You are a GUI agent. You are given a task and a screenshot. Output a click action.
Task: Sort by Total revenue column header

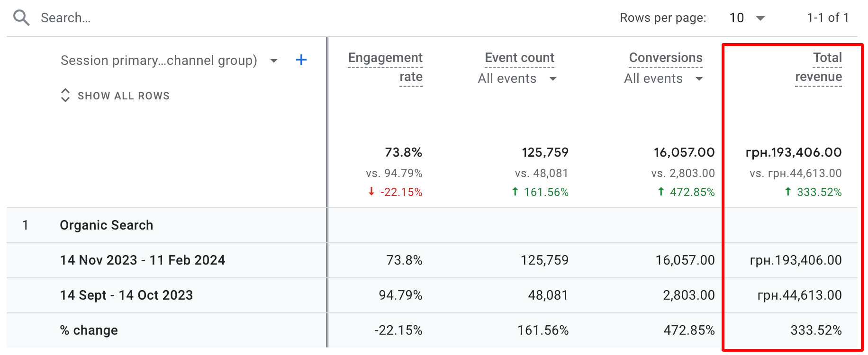[819, 67]
